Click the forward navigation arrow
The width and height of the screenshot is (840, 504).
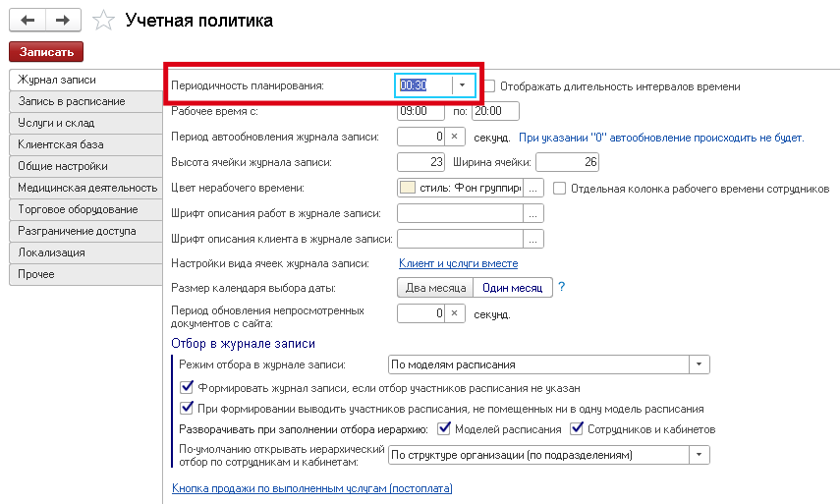click(62, 20)
